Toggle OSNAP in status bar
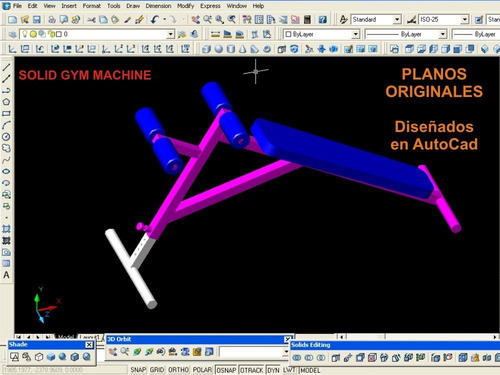 tap(226, 370)
